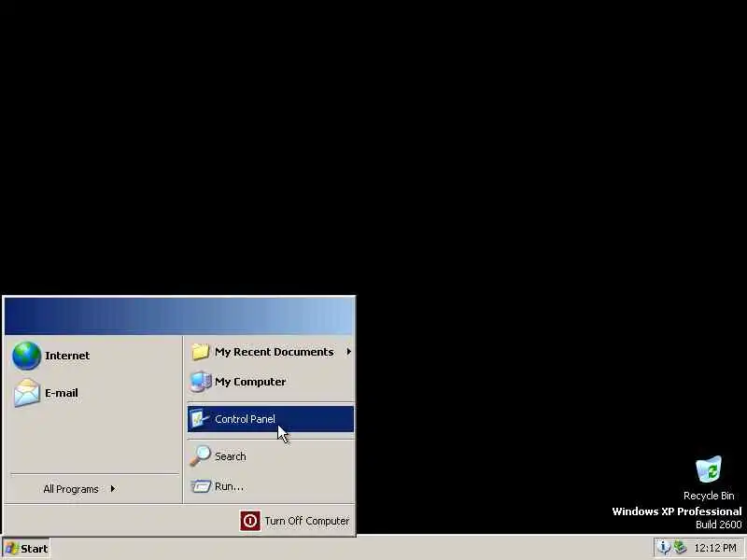Click the Run icon
The image size is (747, 560).
point(201,486)
